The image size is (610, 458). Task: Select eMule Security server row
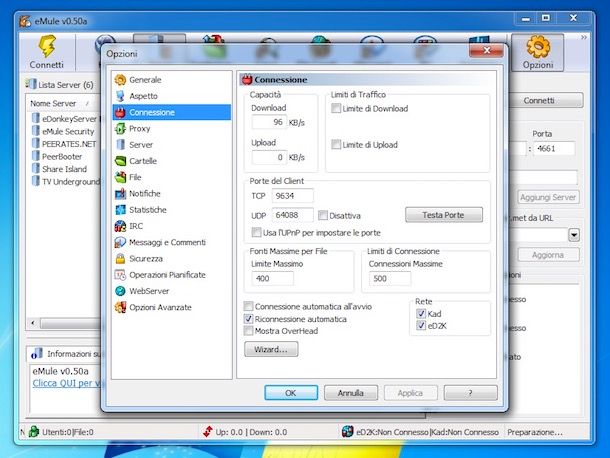click(68, 132)
